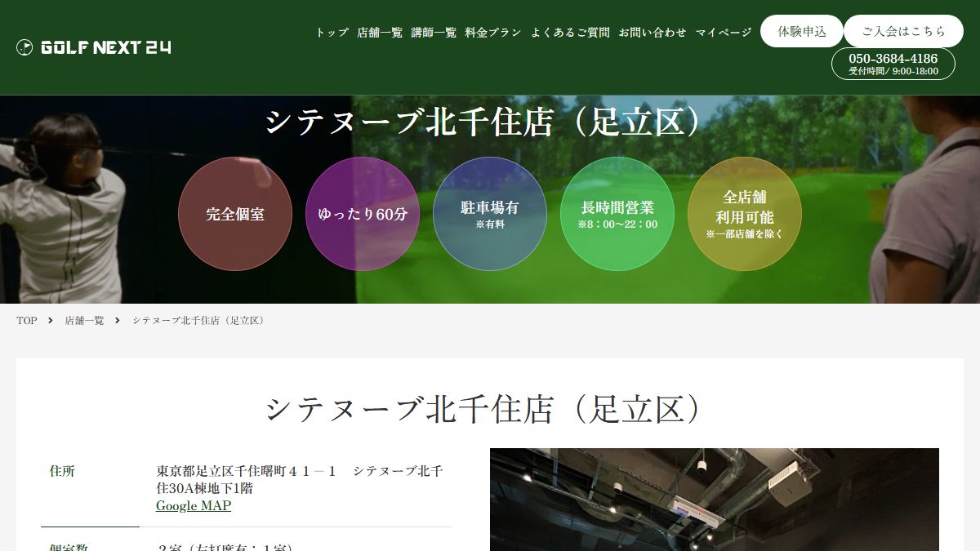Call via the 050-3684-4186 phone button
Viewport: 980px width, 551px height.
tap(893, 64)
